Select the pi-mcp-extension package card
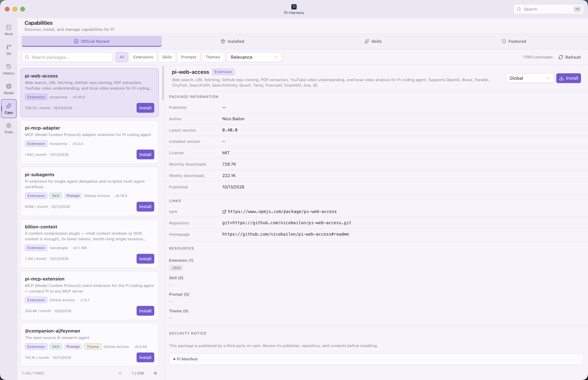 click(89, 296)
